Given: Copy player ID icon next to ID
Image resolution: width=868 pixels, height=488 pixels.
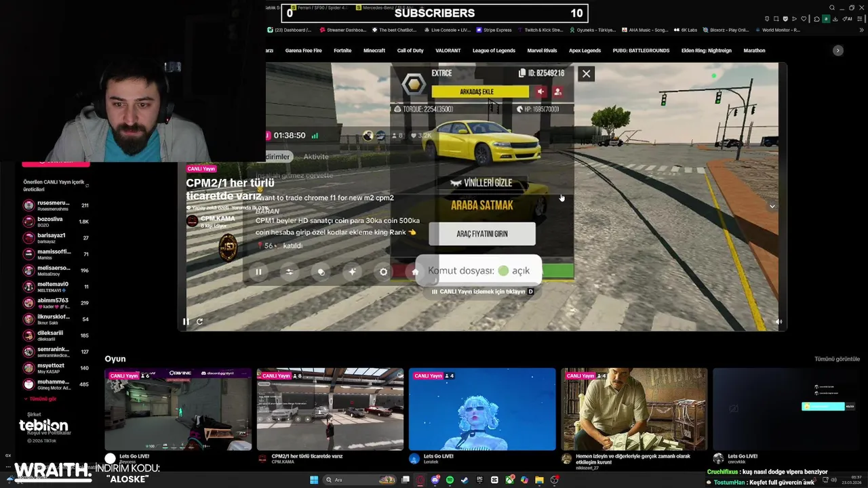Looking at the screenshot, I should 521,73.
